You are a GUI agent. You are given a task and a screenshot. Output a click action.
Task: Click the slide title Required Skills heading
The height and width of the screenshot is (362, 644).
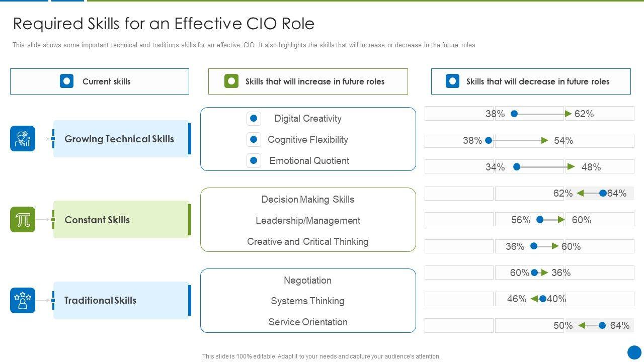pos(164,24)
